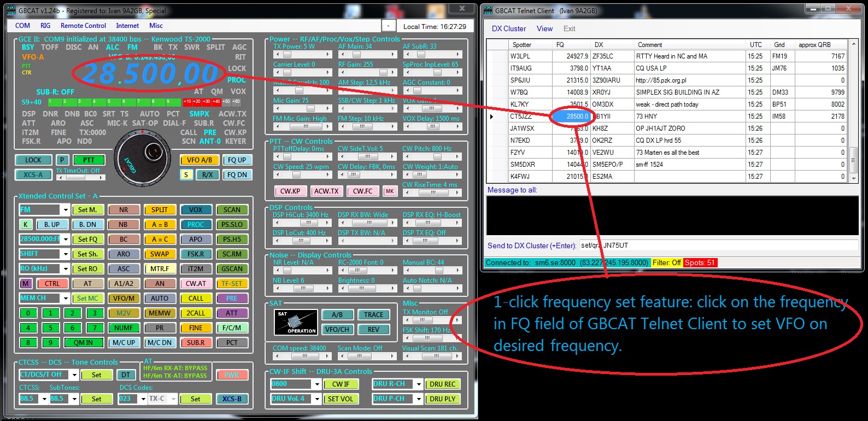This screenshot has width=868, height=421.
Task: Click the P button beside LOCK
Action: coord(62,160)
